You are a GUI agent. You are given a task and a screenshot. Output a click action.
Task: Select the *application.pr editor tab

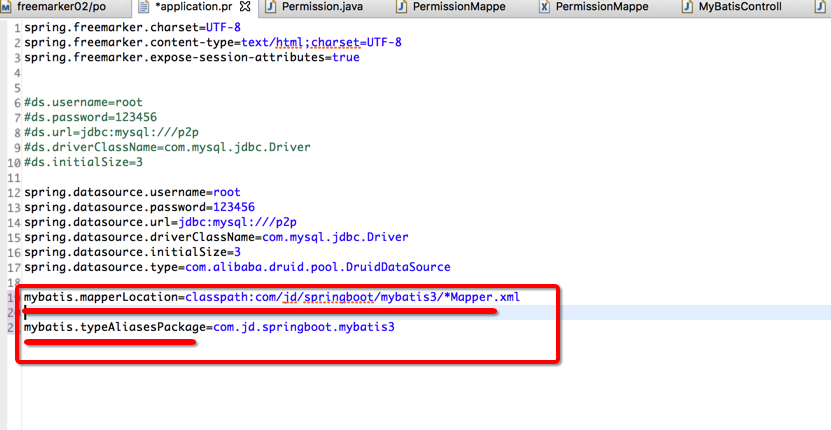(193, 7)
